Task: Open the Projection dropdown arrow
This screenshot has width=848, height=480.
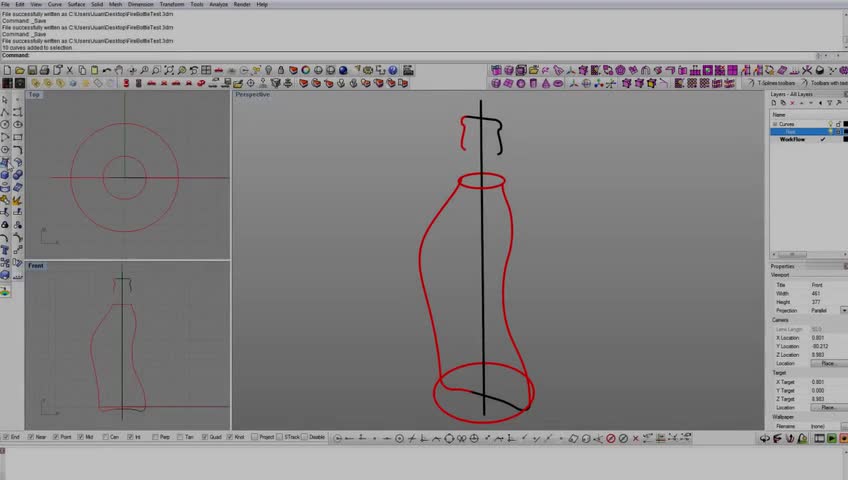Action: pos(844,310)
